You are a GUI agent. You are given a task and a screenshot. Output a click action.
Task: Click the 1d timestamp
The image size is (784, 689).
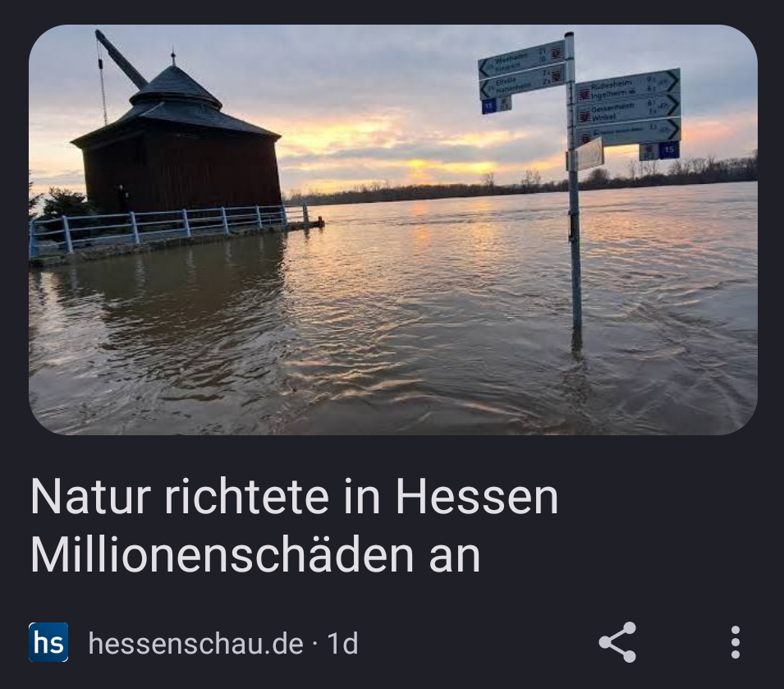[x=342, y=643]
